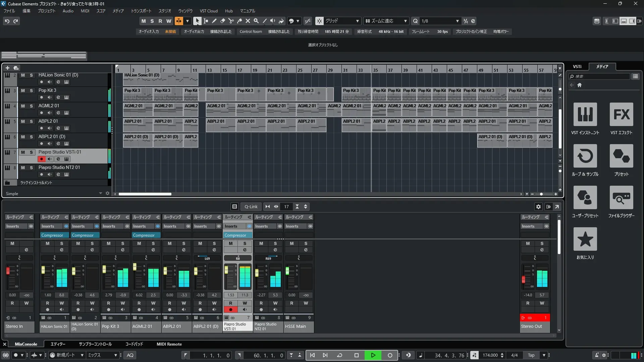Open the Transport menu

point(141,11)
